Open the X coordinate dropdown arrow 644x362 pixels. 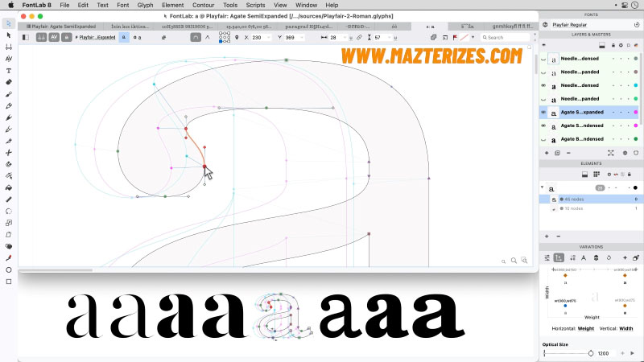(x=269, y=37)
